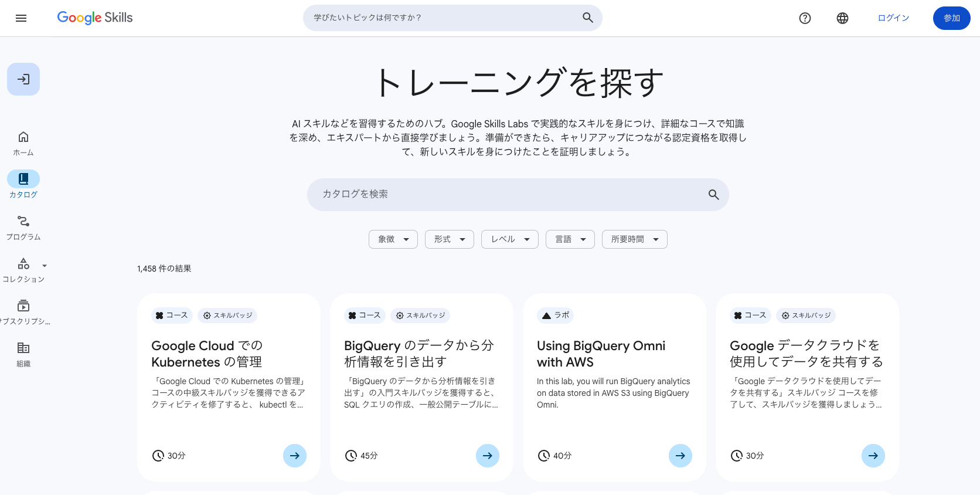Viewport: 980px width, 495px height.
Task: Click the Google データクラウド course description text
Action: coord(807,393)
